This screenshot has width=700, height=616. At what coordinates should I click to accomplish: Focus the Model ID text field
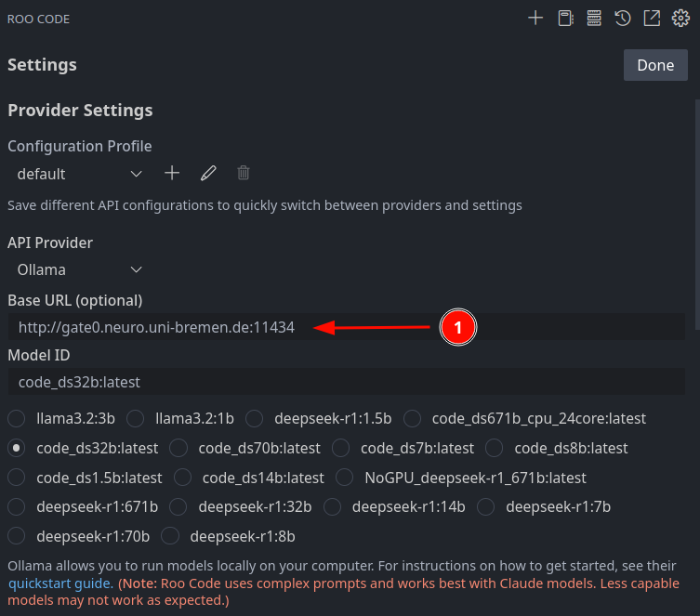click(347, 382)
